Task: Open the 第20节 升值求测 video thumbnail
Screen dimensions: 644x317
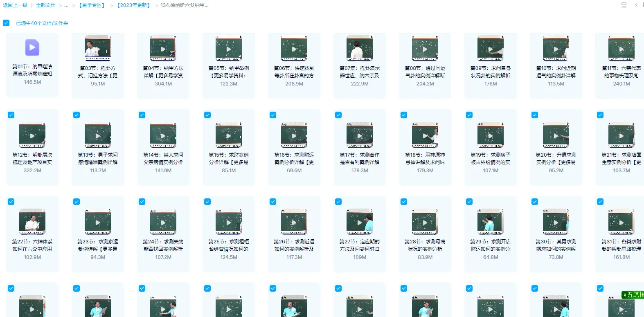Action: click(556, 135)
